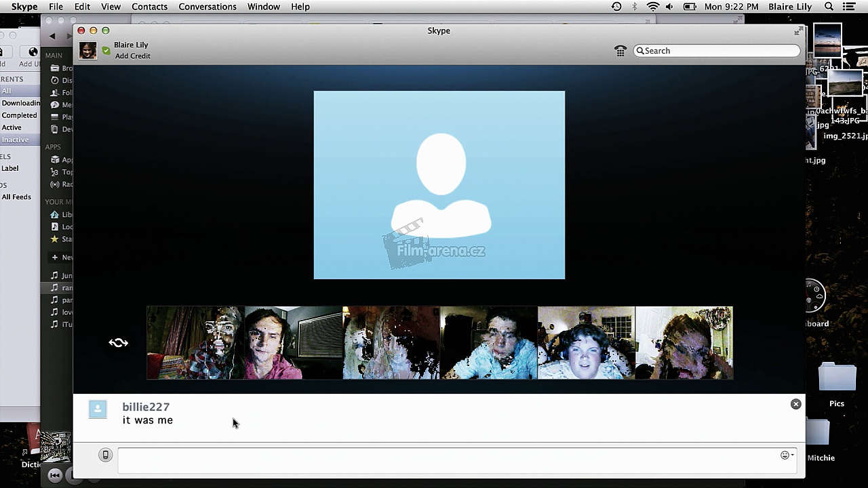Click Blaire Lily's profile picture in Skype
Image resolution: width=868 pixels, height=488 pixels.
point(87,51)
